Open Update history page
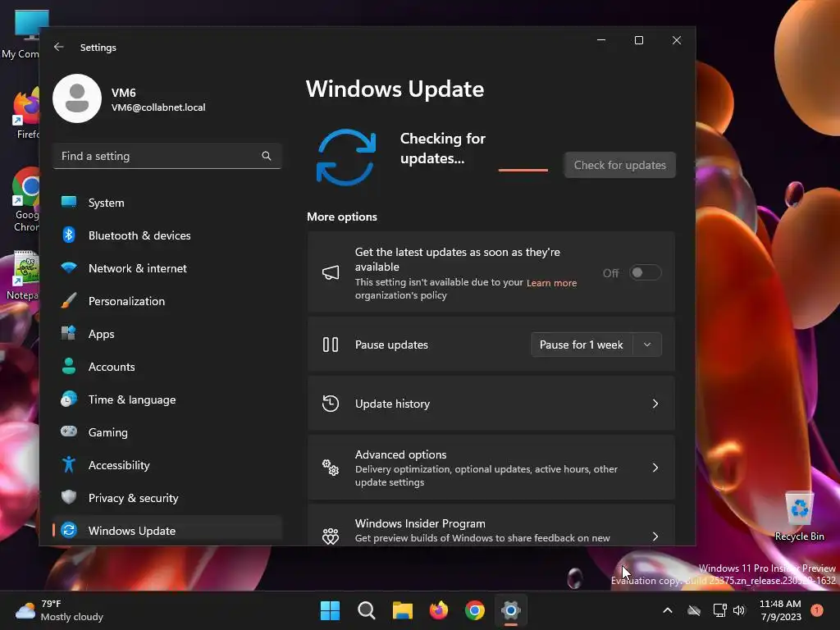 (491, 404)
